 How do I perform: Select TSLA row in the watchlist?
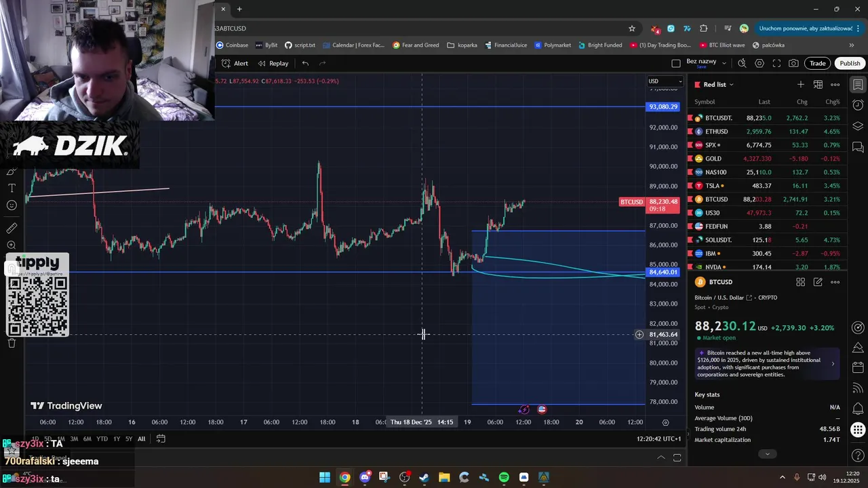[767, 186]
